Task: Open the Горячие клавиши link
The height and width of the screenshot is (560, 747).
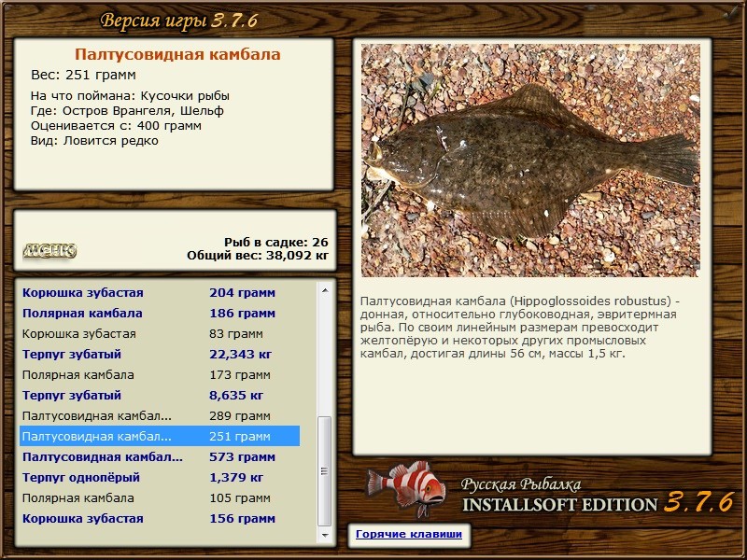Action: [x=409, y=534]
